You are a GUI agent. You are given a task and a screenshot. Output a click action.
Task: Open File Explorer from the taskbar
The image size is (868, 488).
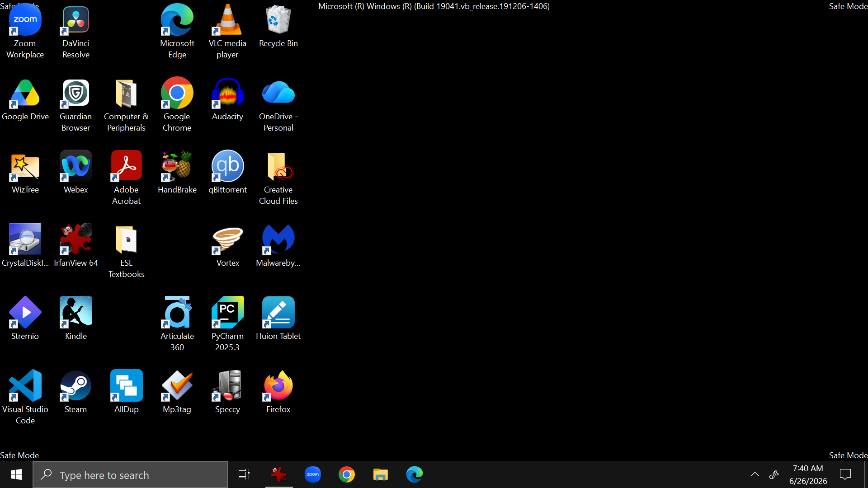381,474
